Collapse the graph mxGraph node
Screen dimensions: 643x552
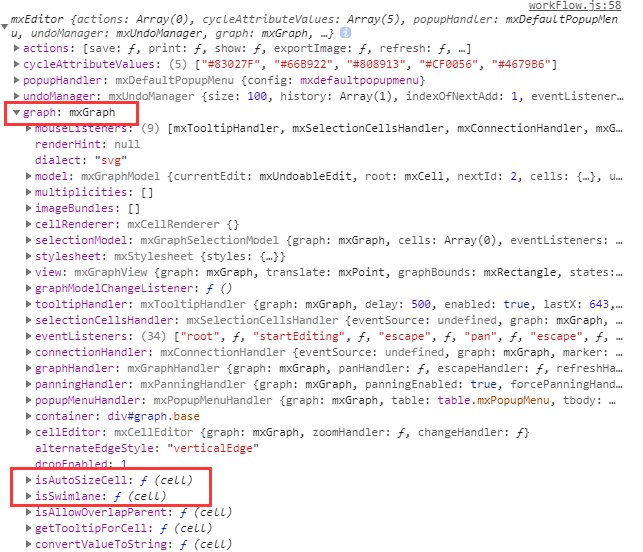[x=16, y=113]
